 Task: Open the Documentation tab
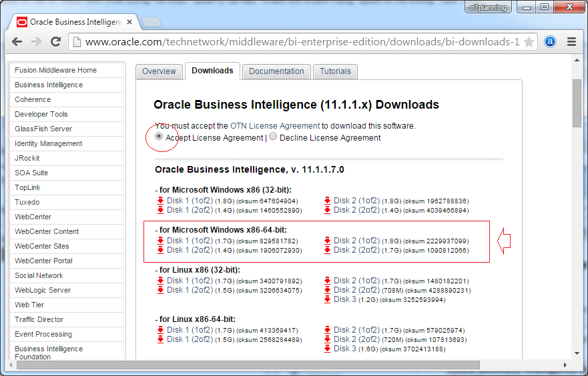coord(276,71)
